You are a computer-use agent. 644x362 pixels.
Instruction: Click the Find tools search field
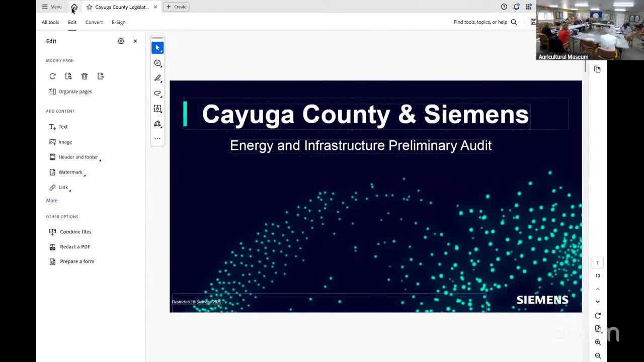click(480, 22)
